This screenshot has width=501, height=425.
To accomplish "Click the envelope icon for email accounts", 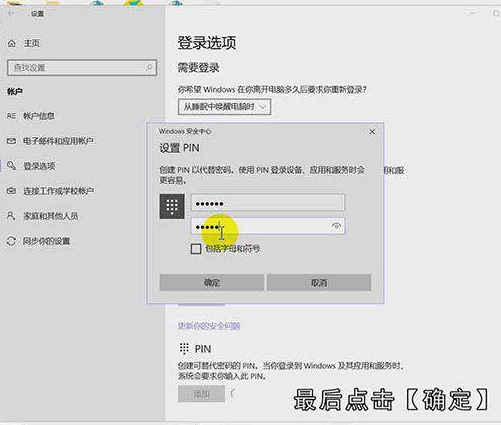I will click(11, 141).
